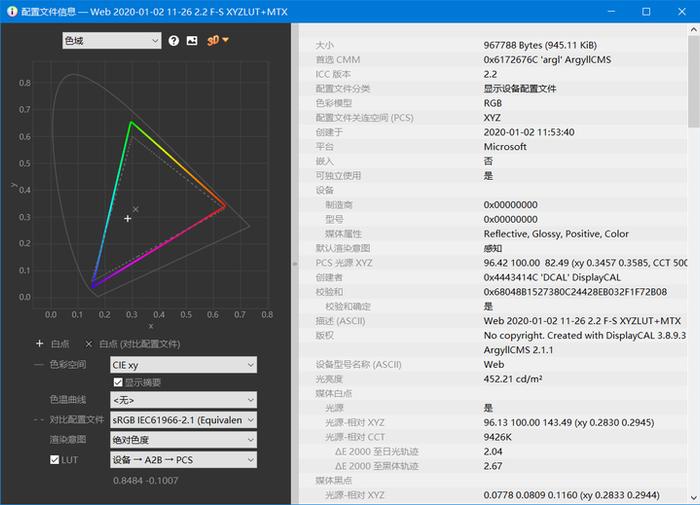The width and height of the screenshot is (700, 505).
Task: Click the 感知 default rendering intent value
Action: 493,248
